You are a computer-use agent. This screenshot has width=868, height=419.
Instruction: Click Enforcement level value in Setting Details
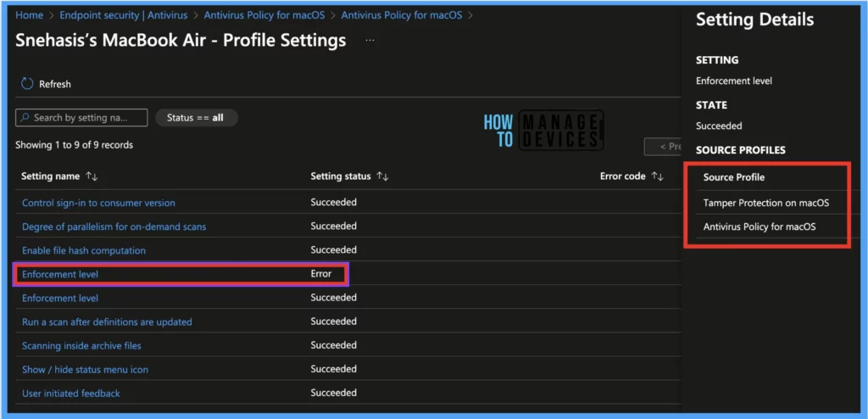(734, 81)
